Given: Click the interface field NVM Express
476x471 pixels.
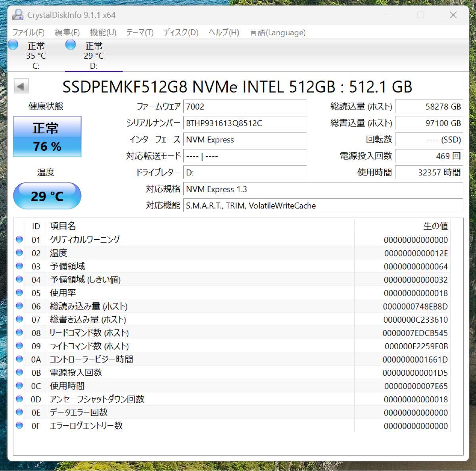Looking at the screenshot, I should [x=245, y=140].
